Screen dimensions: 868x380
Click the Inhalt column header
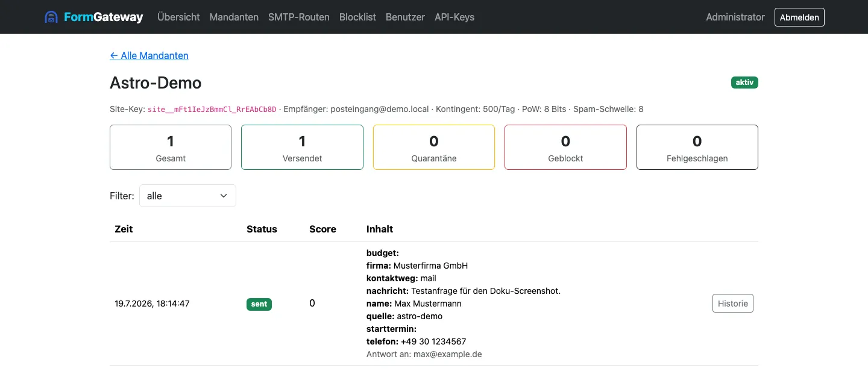[x=380, y=229]
